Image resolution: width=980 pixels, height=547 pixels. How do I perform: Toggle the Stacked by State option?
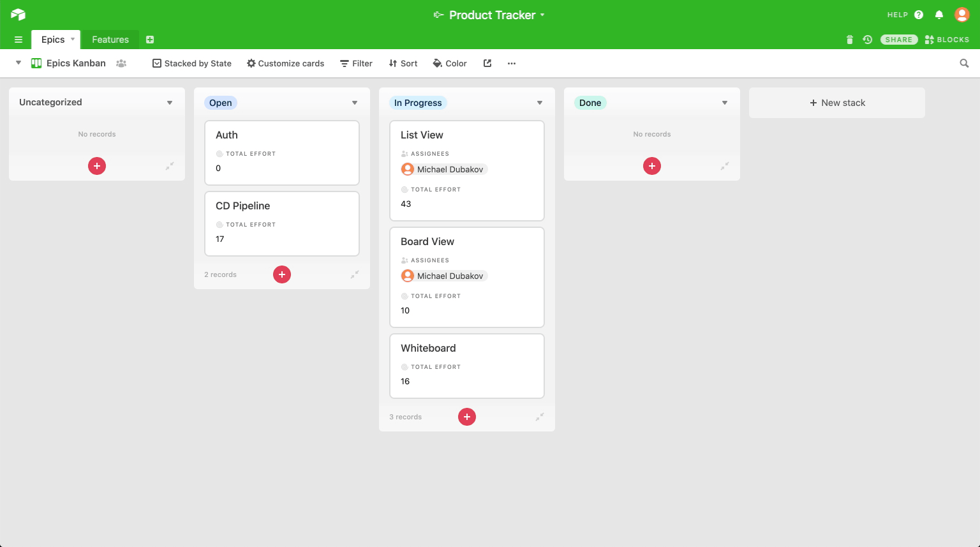[x=191, y=63]
